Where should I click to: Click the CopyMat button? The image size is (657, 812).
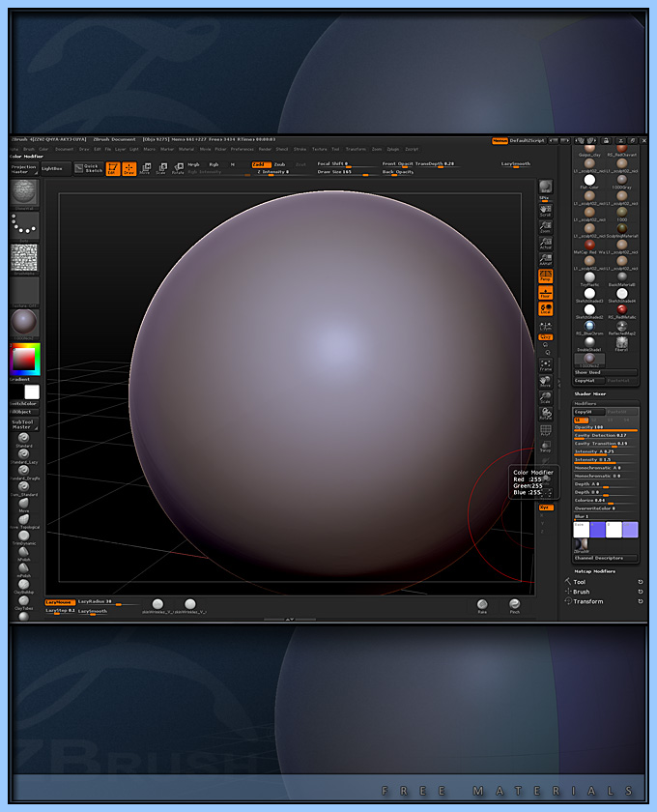[588, 381]
